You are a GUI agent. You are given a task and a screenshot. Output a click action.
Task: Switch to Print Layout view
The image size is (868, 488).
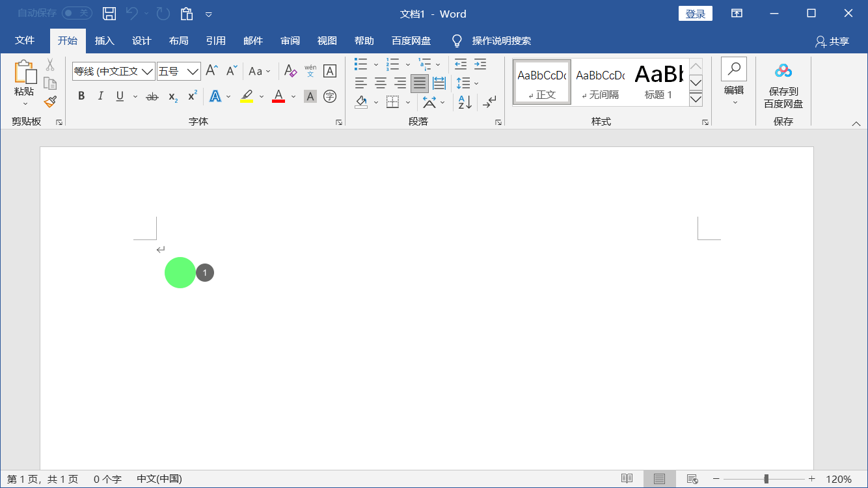tap(659, 479)
